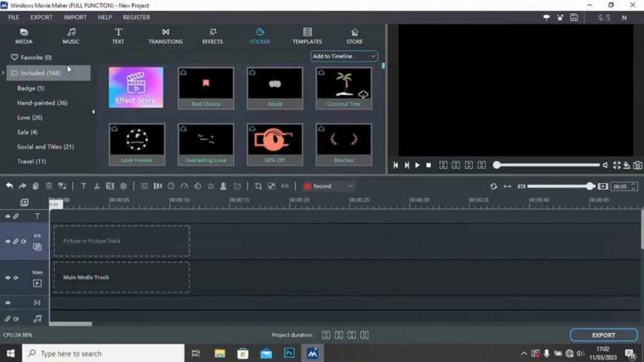
Task: Switch to the TRANSITIONS tab
Action: [x=165, y=36]
